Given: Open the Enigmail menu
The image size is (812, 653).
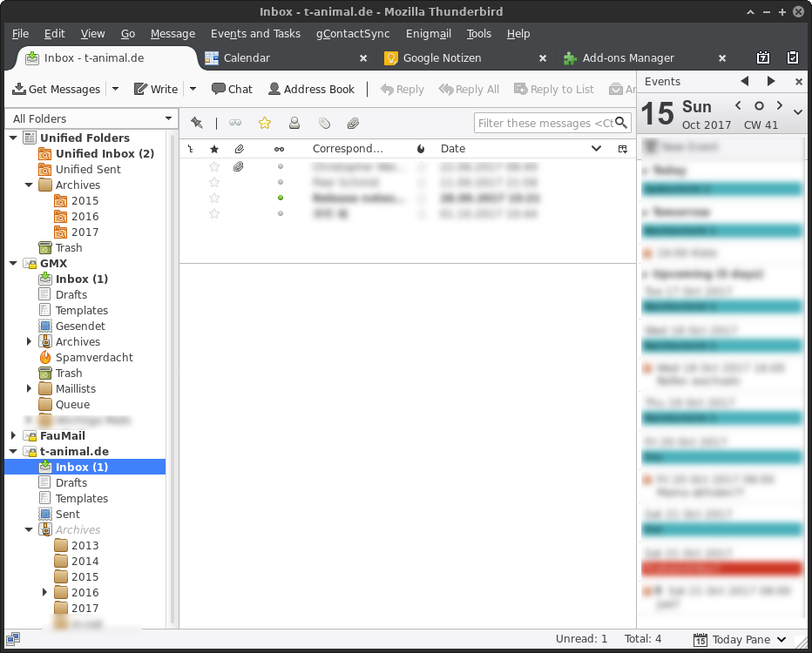Looking at the screenshot, I should (x=428, y=33).
